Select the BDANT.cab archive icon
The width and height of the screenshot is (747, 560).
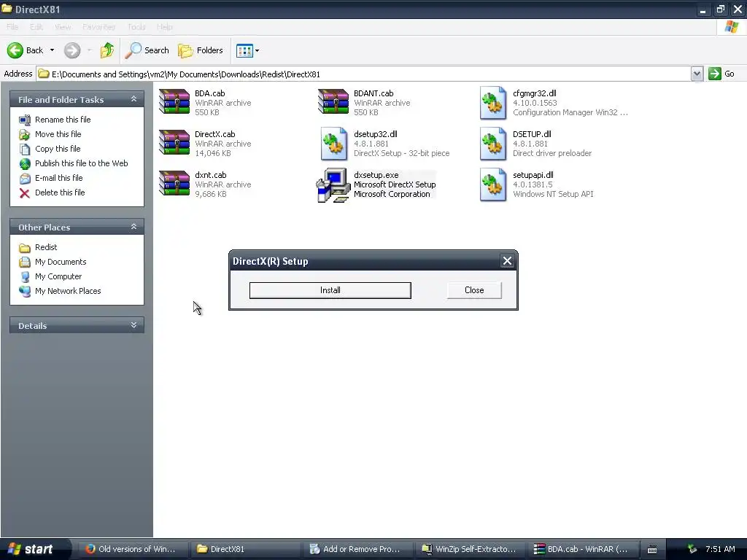333,102
